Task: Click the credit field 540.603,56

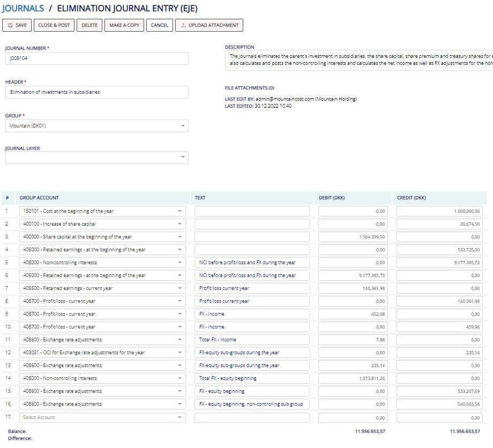Action: pos(439,404)
